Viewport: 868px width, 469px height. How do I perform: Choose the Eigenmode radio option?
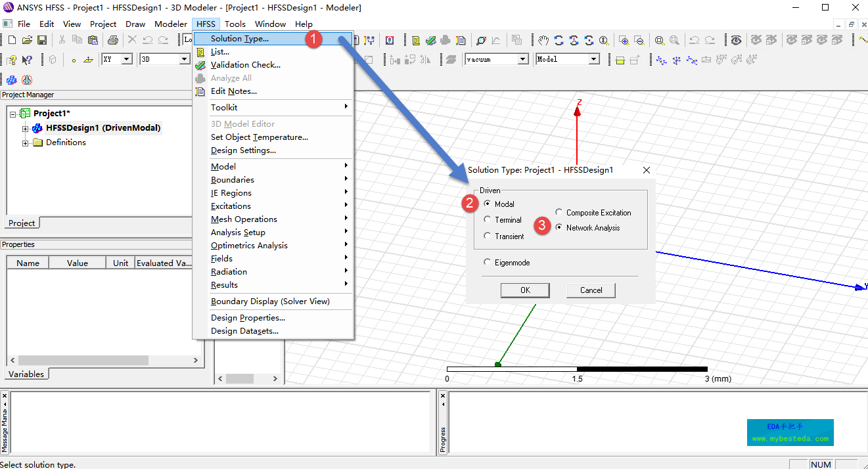click(x=488, y=263)
